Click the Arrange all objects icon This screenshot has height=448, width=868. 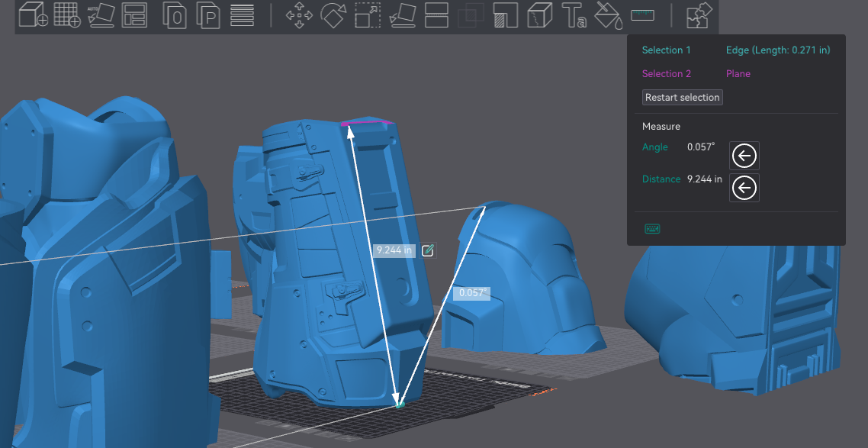[x=135, y=15]
